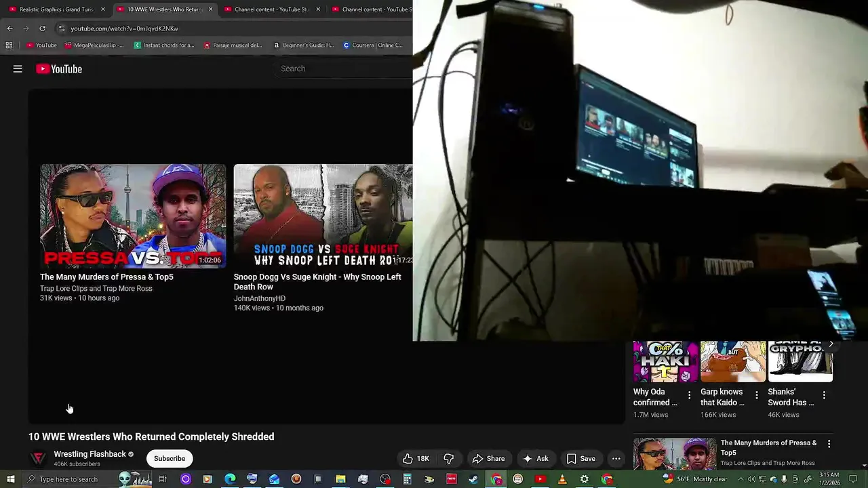Open VLC media player on the taskbar
Viewport: 868px width, 488px height.
[562, 479]
